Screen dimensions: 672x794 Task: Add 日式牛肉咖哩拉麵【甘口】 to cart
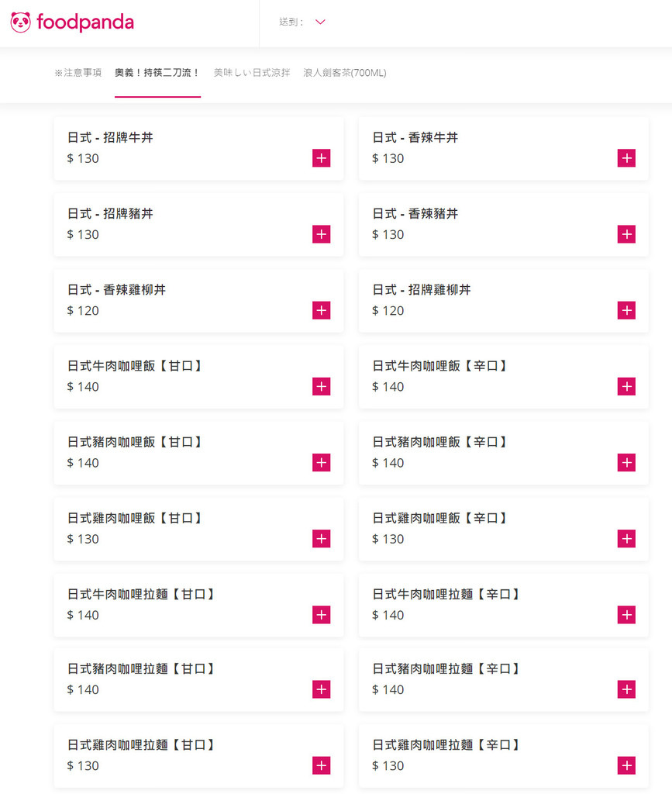(322, 615)
